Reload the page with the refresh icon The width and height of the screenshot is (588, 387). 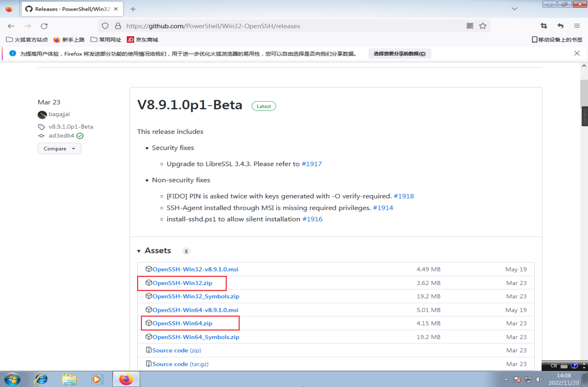pyautogui.click(x=44, y=26)
